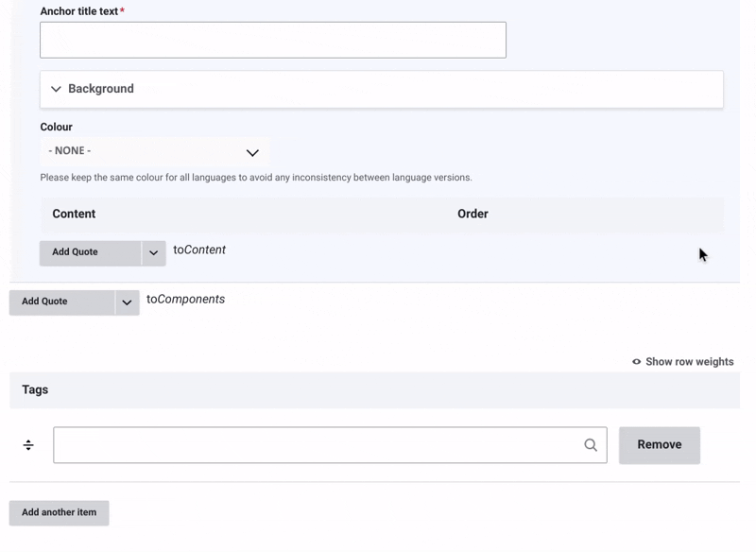Click the Content column header
Screen dimensions: 756x552
(x=74, y=214)
